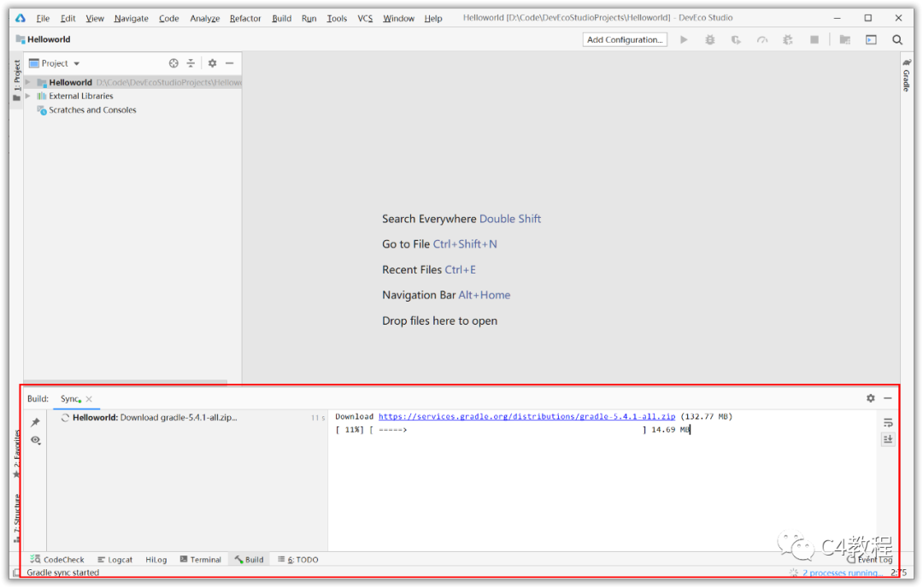This screenshot has height=588, width=923.
Task: Click the Stop square icon in toolbar
Action: click(x=814, y=39)
